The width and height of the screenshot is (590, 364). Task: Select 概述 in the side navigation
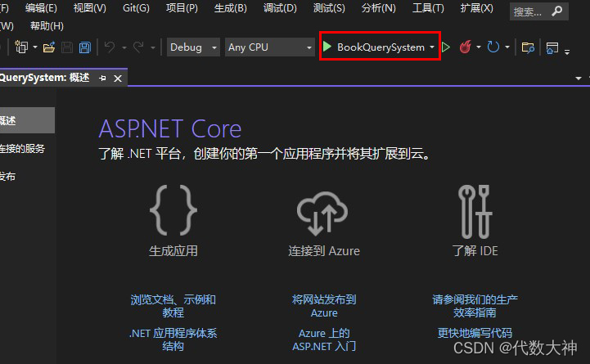[x=27, y=120]
